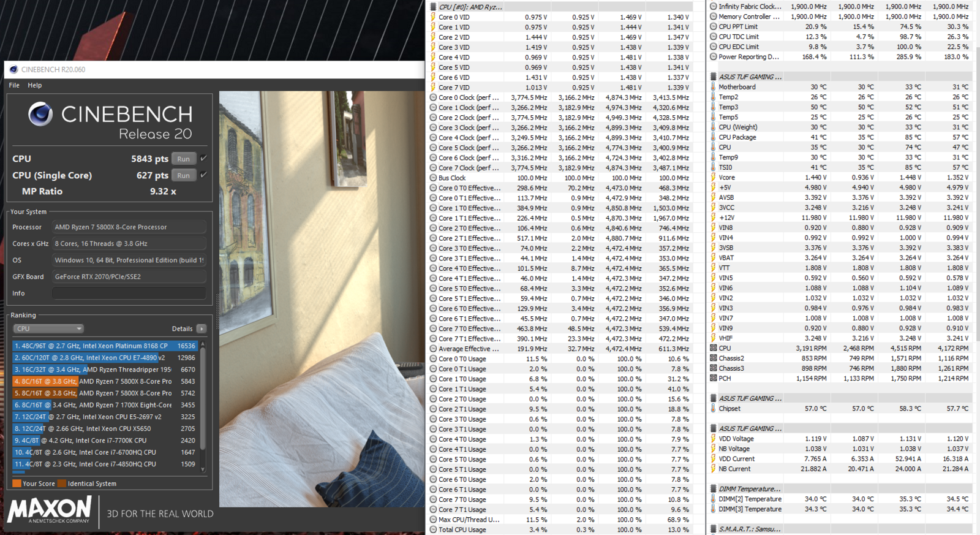Click usage icon beside Total CPU Usage

[433, 529]
